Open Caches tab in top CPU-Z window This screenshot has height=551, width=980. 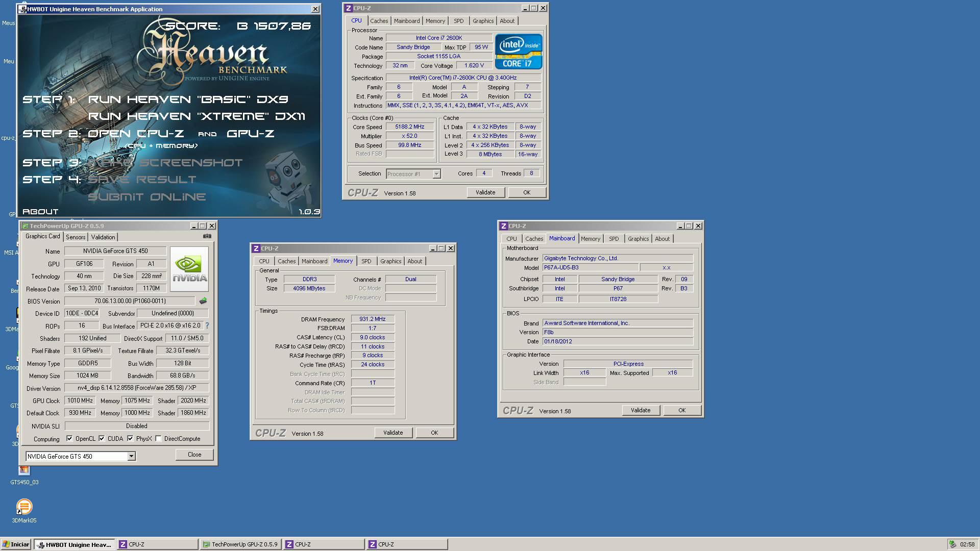tap(379, 21)
